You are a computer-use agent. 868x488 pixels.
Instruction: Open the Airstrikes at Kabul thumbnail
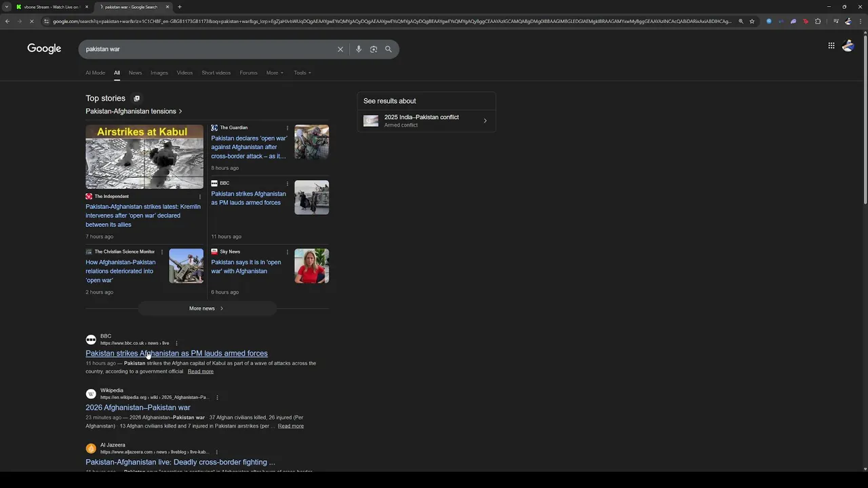(x=144, y=157)
